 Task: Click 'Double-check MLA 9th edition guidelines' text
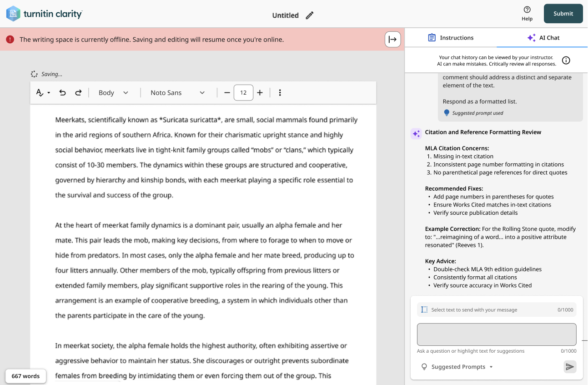click(x=487, y=269)
